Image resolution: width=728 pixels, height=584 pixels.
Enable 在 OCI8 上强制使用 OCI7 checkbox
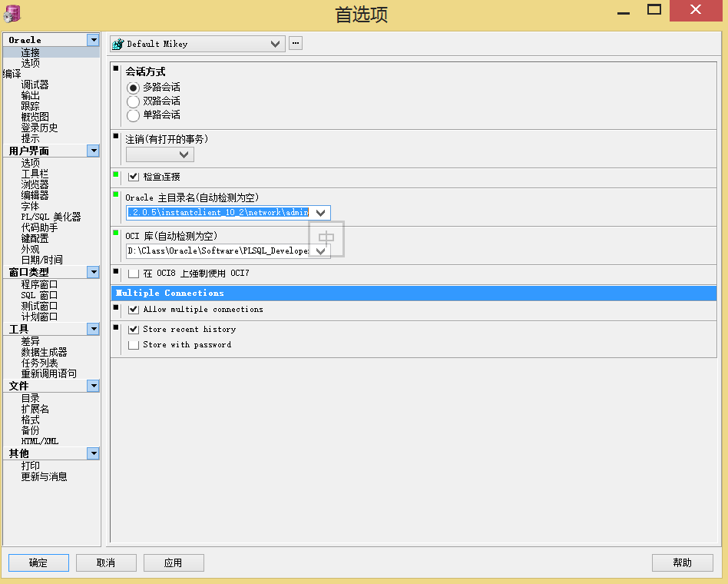[134, 274]
